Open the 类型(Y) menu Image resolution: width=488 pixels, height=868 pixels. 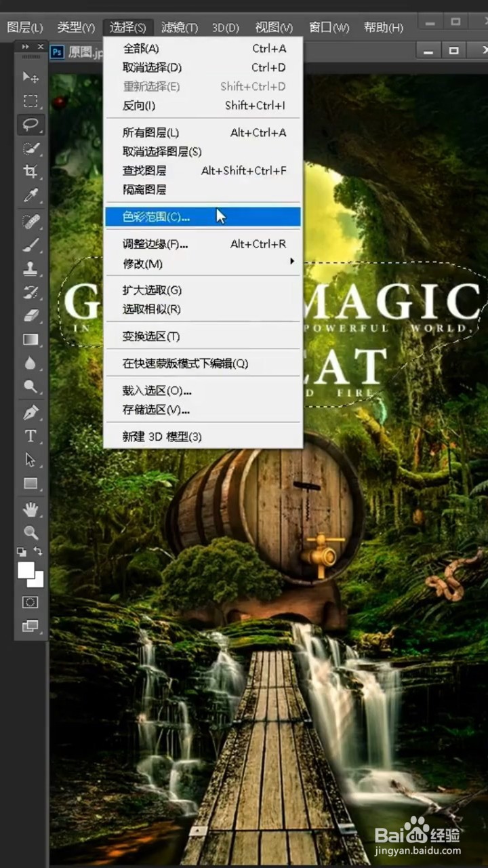[75, 27]
